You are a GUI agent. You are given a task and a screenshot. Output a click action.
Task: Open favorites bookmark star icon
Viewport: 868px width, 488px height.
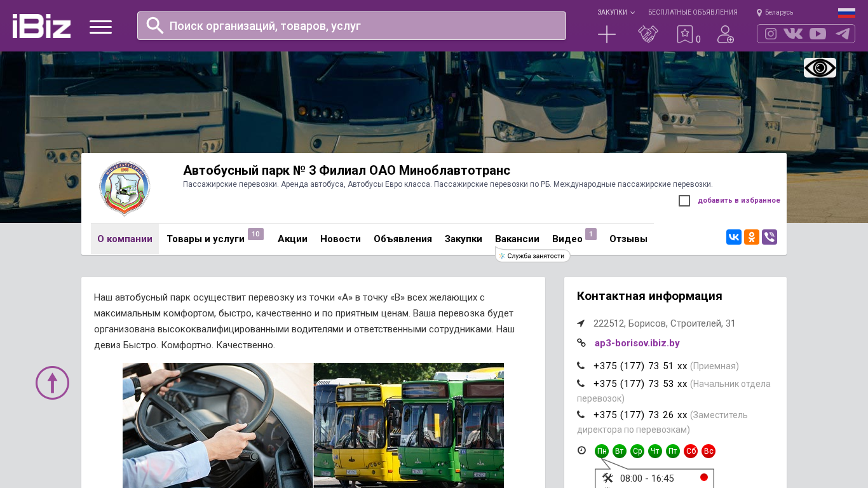tap(685, 34)
